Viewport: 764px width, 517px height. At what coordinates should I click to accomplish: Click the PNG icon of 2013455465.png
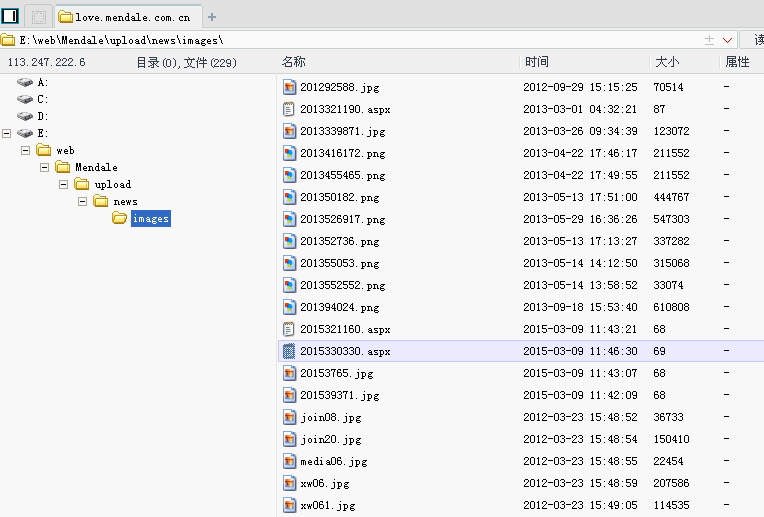click(x=289, y=175)
